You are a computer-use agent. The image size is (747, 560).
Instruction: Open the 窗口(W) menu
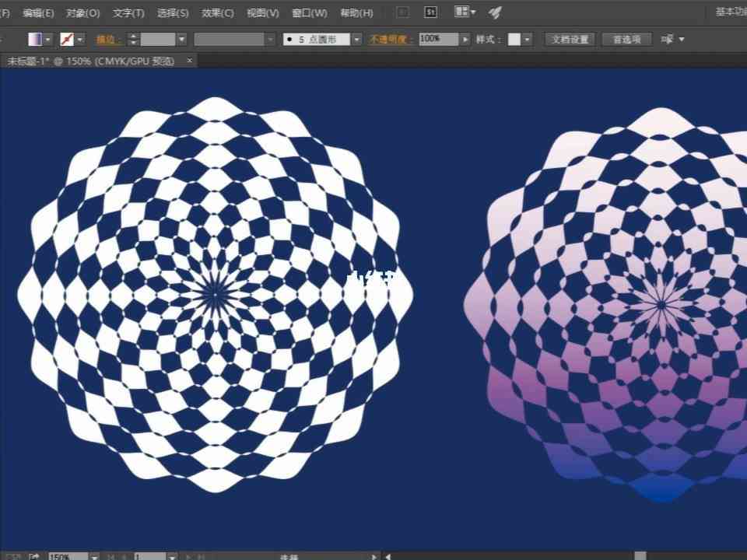coord(310,13)
